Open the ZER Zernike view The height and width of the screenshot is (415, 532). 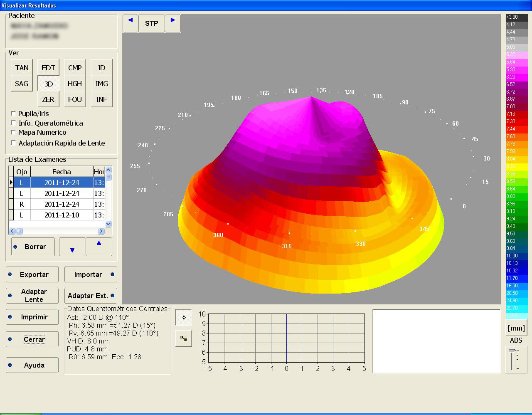pyautogui.click(x=48, y=99)
